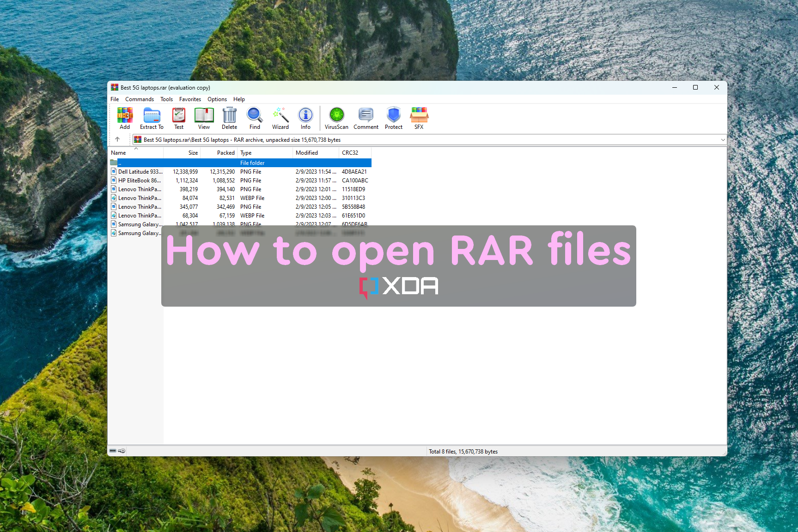Launch the Wizard icon
This screenshot has width=798, height=532.
click(x=280, y=118)
